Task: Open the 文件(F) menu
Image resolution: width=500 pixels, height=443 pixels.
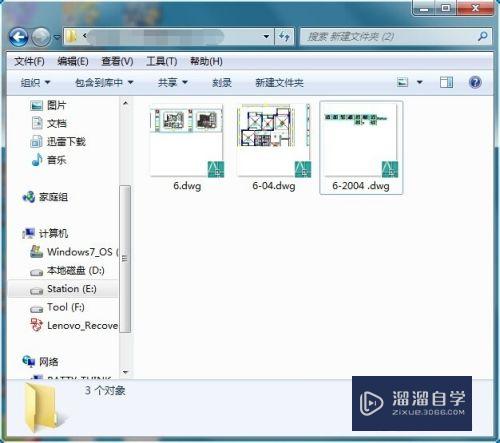Action: click(29, 61)
